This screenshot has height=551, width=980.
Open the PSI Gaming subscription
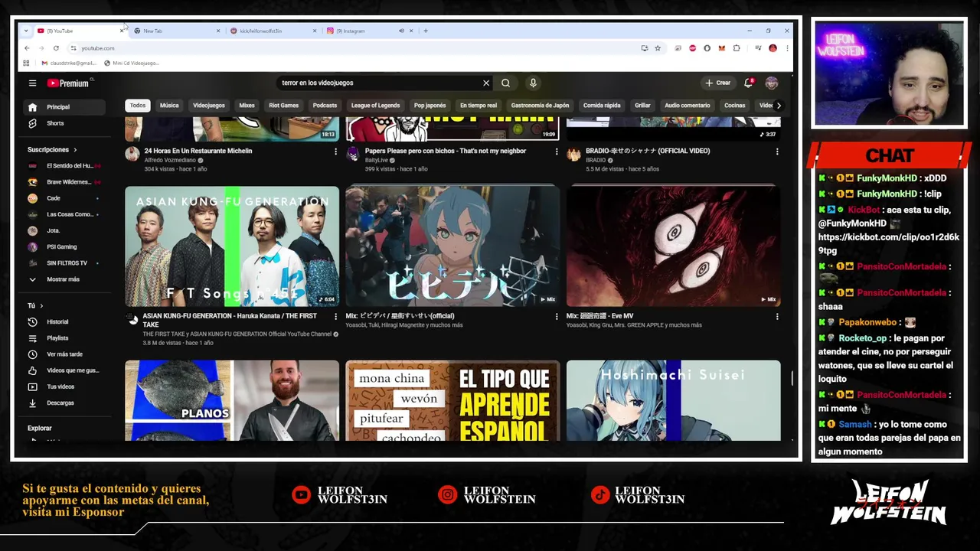click(64, 247)
